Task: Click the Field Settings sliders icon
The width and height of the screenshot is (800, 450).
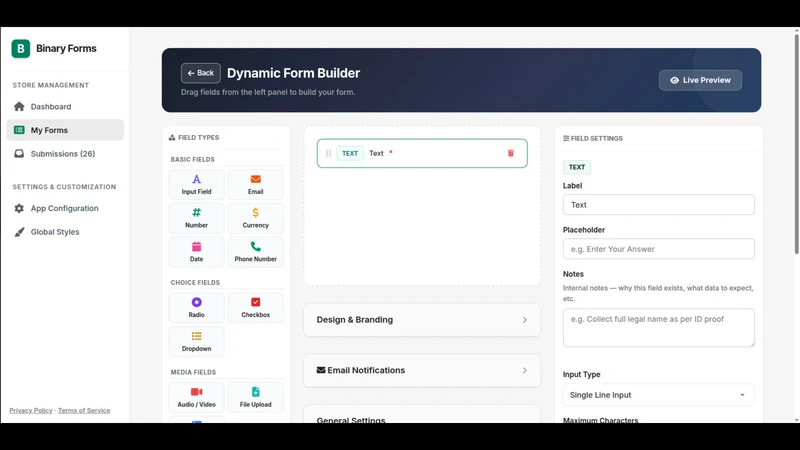Action: pos(566,138)
